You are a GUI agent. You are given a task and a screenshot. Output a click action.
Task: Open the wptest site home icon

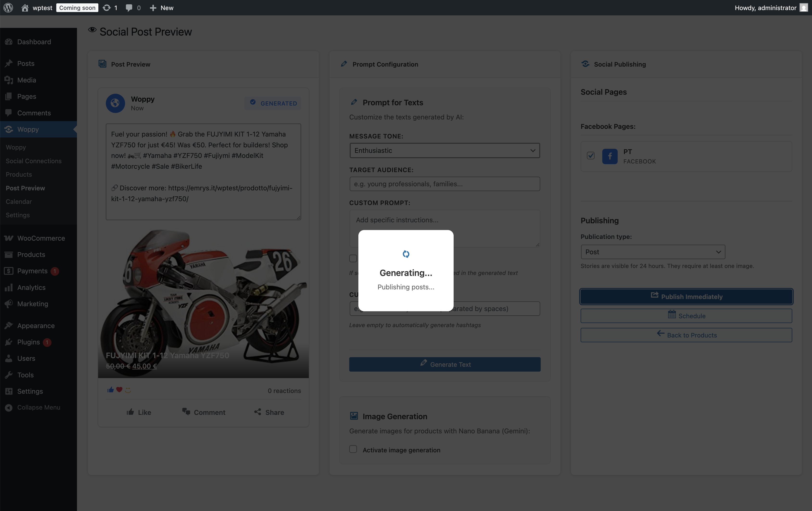point(25,8)
